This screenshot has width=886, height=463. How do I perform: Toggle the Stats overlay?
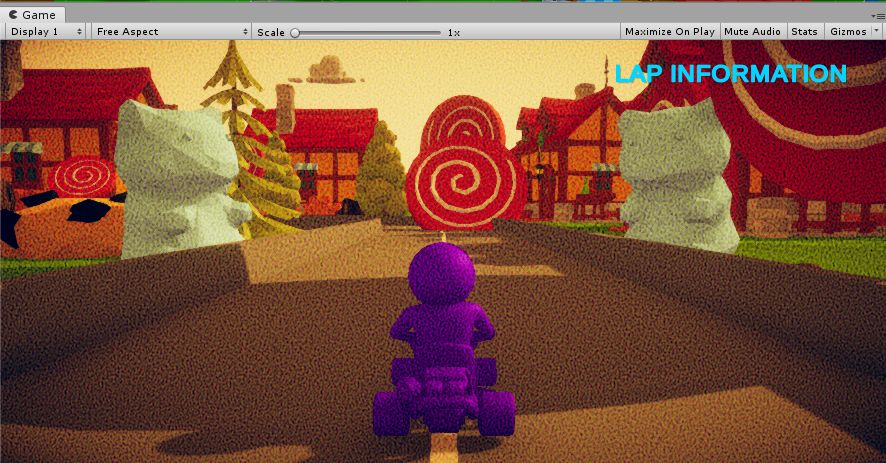tap(804, 32)
